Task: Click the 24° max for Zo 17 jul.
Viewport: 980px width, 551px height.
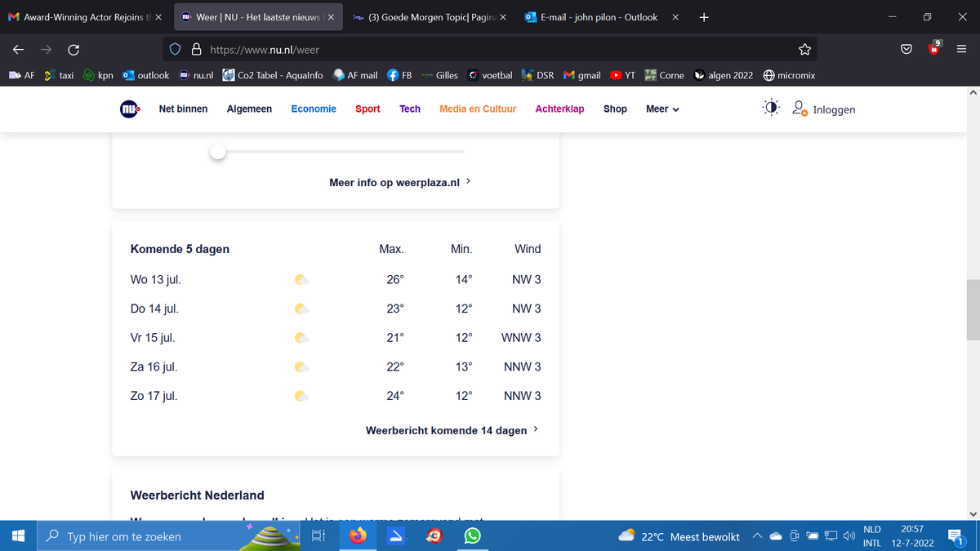Action: pyautogui.click(x=395, y=396)
